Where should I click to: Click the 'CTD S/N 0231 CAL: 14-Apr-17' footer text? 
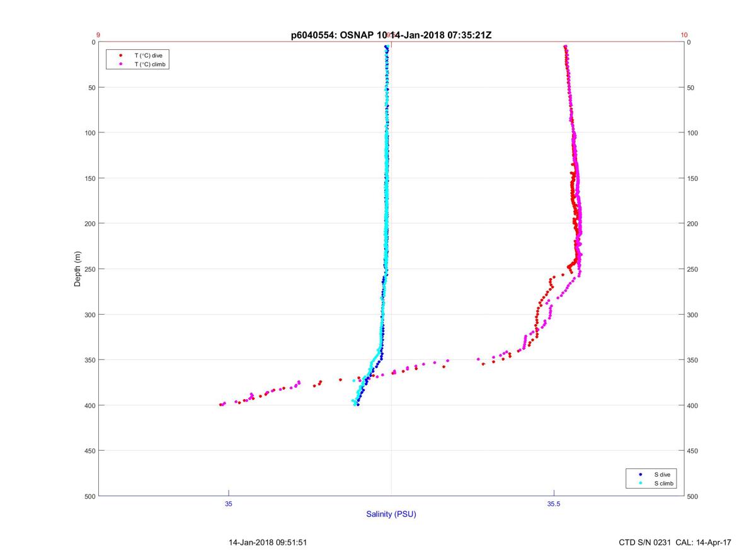(675, 542)
